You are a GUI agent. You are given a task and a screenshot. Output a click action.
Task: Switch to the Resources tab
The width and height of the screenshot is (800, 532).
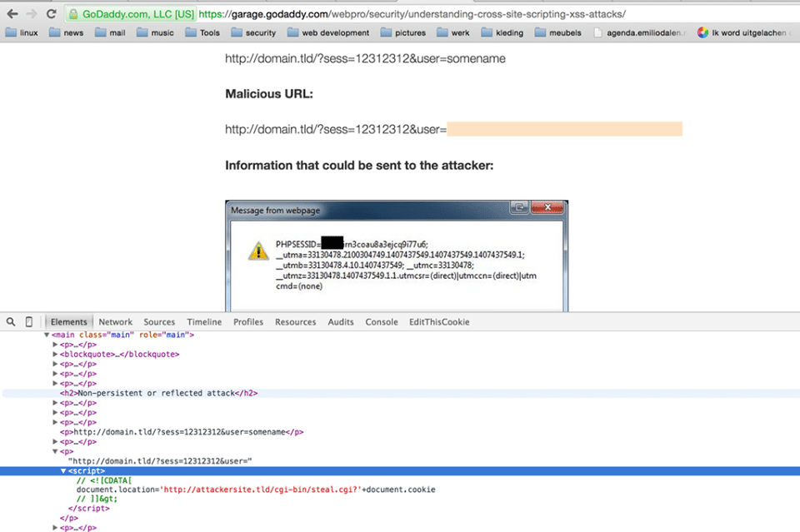pyautogui.click(x=295, y=322)
